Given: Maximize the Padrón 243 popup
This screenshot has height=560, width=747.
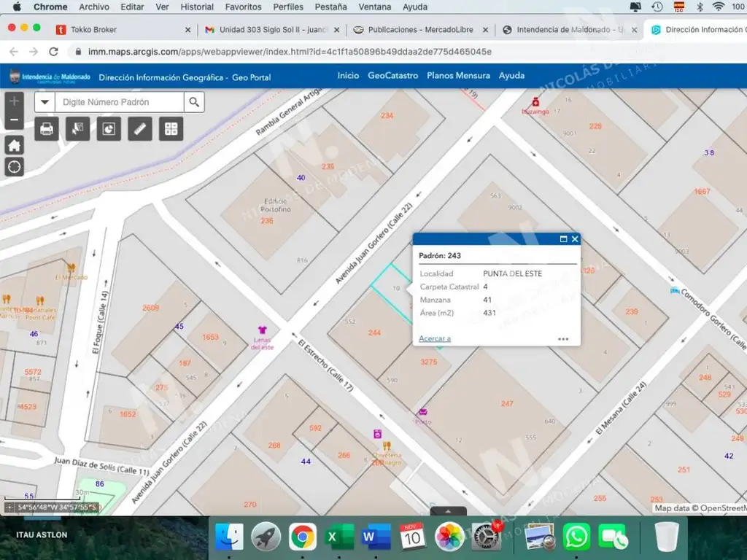Looking at the screenshot, I should coord(563,239).
